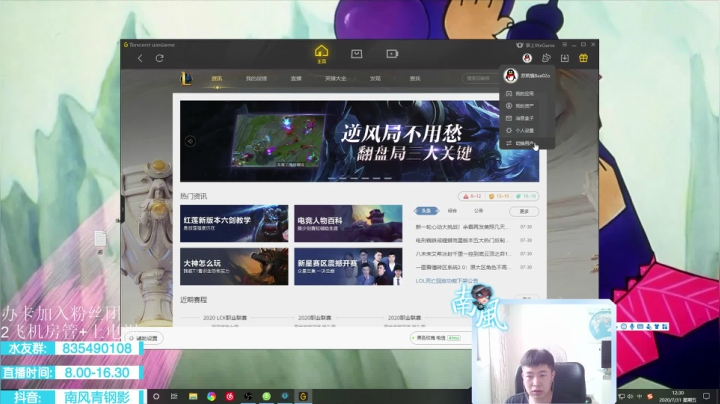The image size is (720, 404).
Task: Open the WeGame main menu icon
Action: [565, 45]
